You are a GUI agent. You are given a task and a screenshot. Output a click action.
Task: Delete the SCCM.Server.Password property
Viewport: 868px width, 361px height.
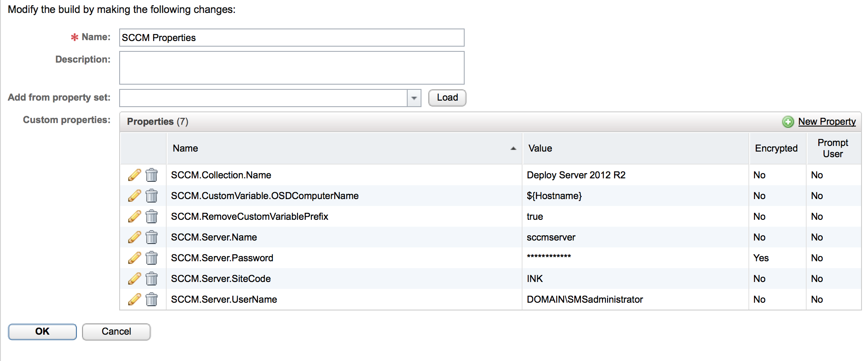[152, 258]
